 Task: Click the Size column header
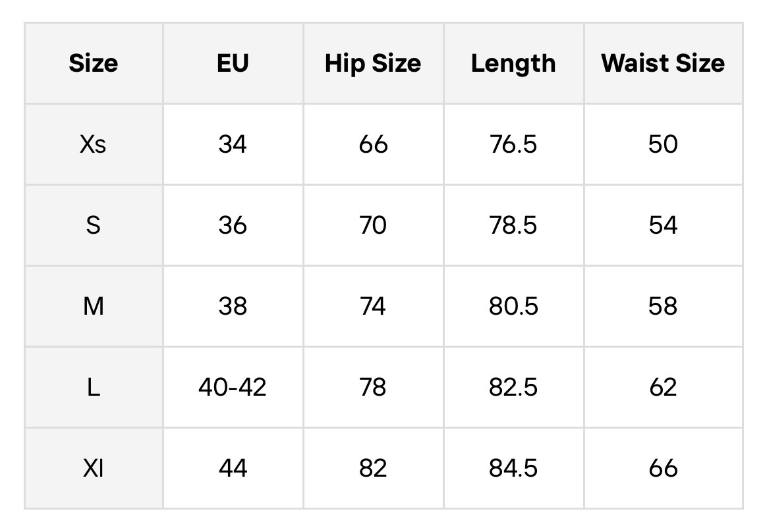click(x=93, y=63)
